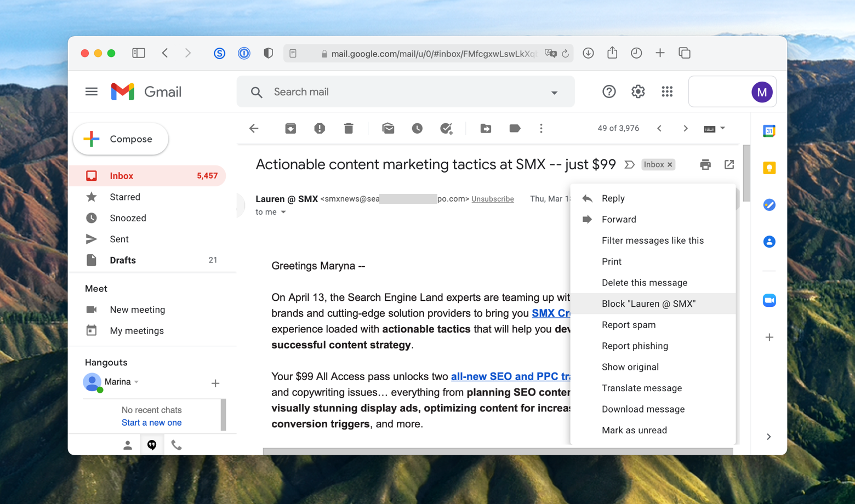Expand the search options dropdown arrow

(x=554, y=93)
